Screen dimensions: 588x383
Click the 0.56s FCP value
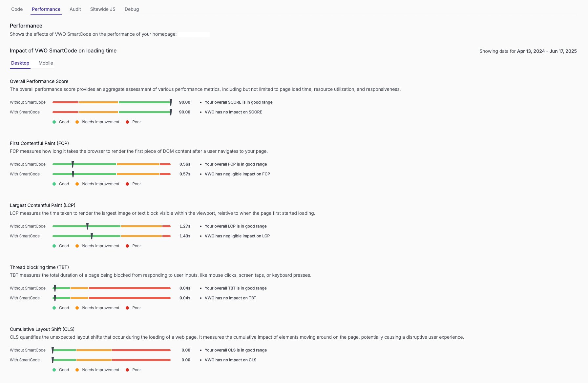tap(185, 164)
